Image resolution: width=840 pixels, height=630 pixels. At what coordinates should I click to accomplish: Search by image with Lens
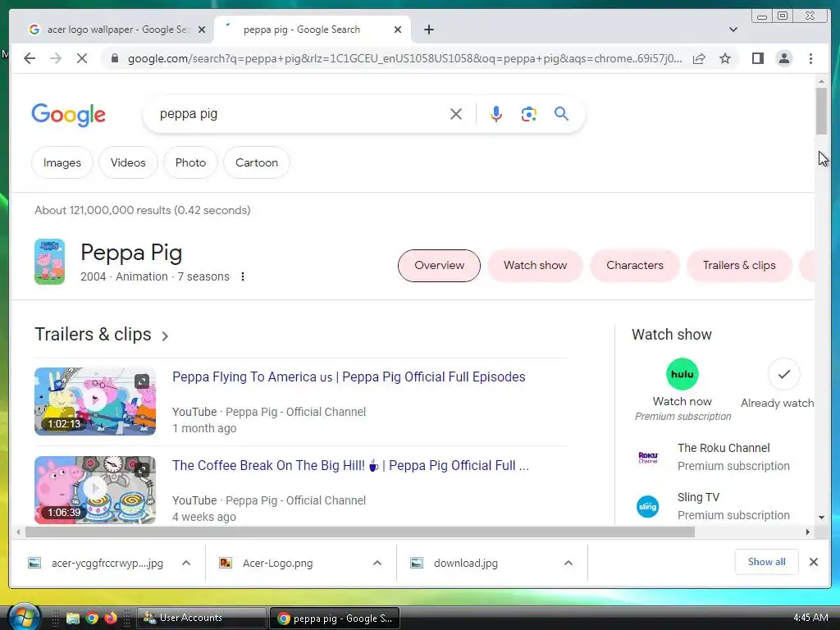click(529, 114)
